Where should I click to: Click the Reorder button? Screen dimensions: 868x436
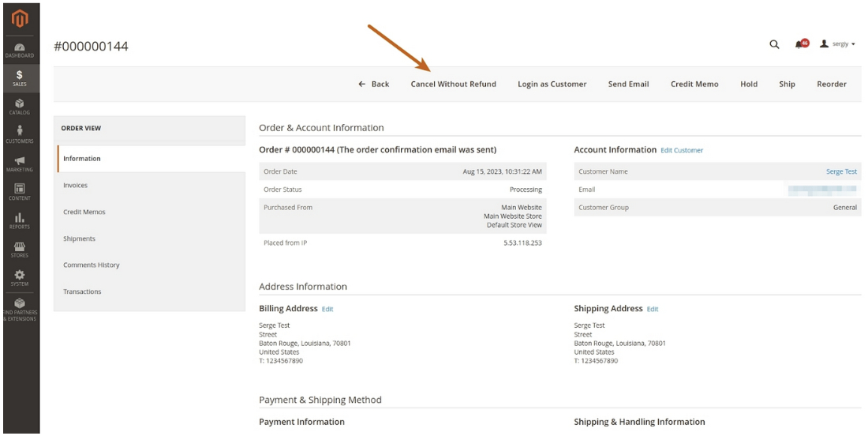[832, 85]
